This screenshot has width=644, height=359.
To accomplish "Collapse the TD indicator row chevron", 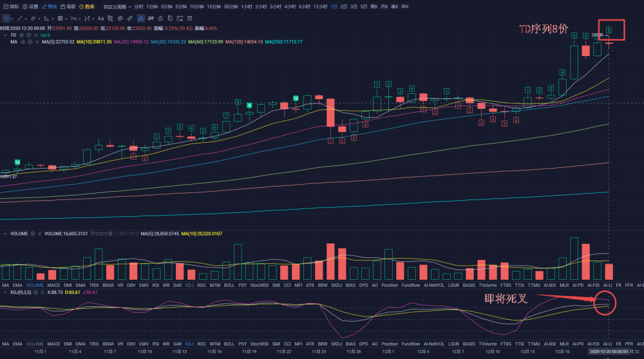I will tap(5, 35).
